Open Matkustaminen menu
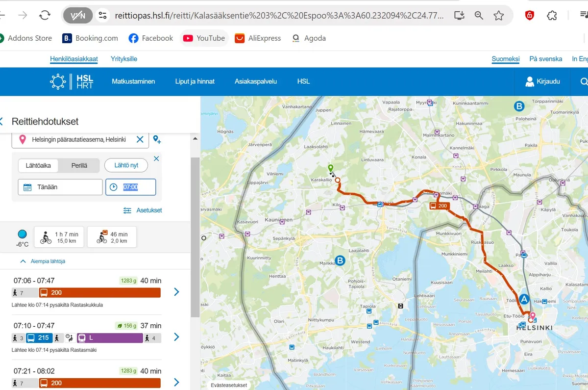This screenshot has width=588, height=390. 133,81
